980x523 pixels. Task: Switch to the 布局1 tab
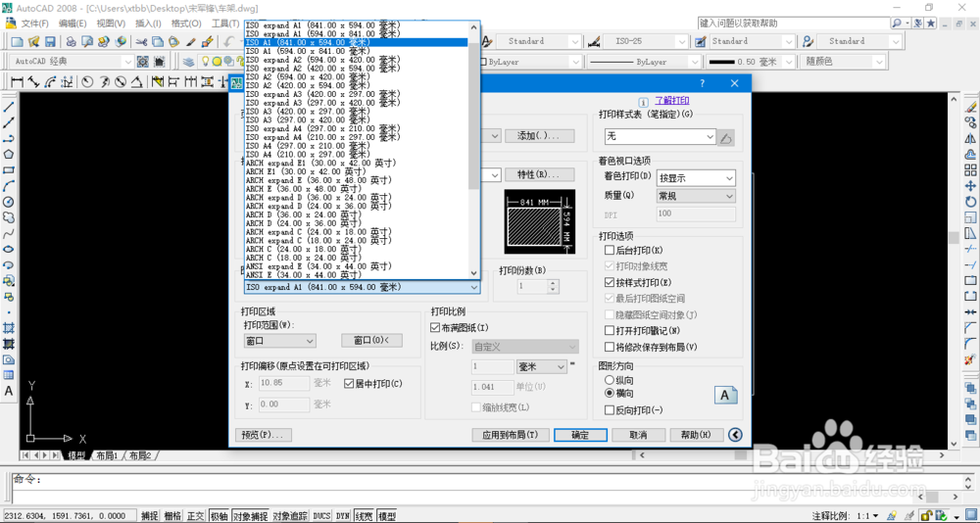pyautogui.click(x=107, y=455)
